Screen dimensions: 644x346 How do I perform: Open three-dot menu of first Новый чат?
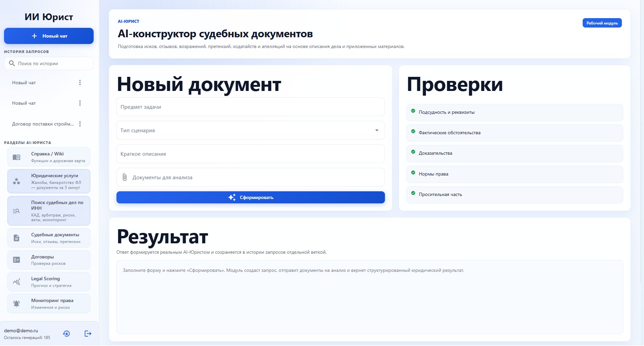[80, 83]
